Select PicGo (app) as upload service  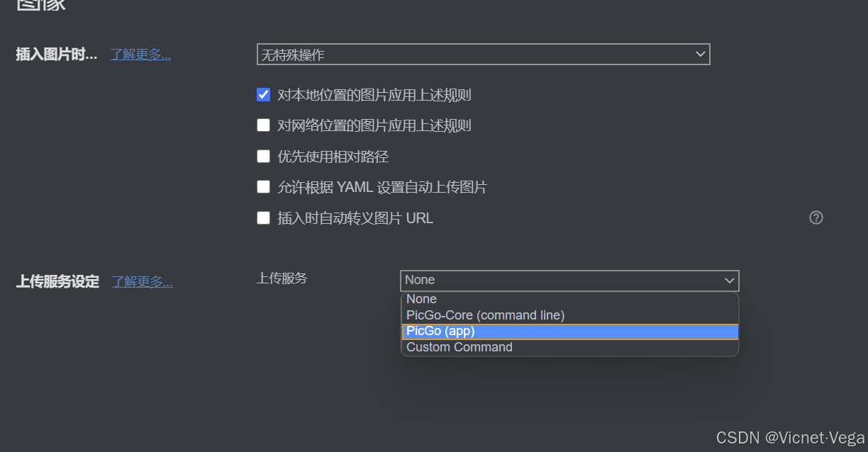coord(440,330)
